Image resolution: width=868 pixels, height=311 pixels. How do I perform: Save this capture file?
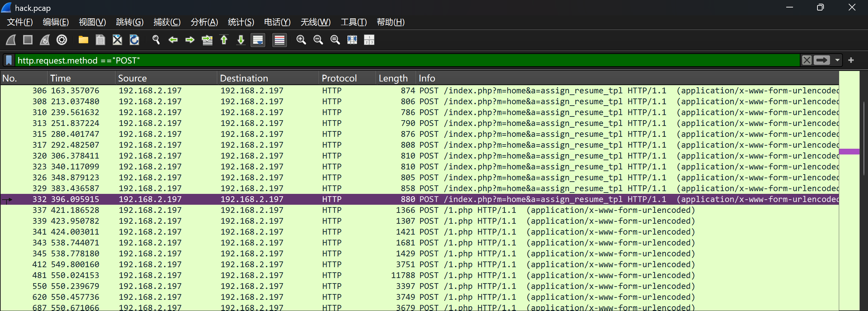tap(100, 40)
